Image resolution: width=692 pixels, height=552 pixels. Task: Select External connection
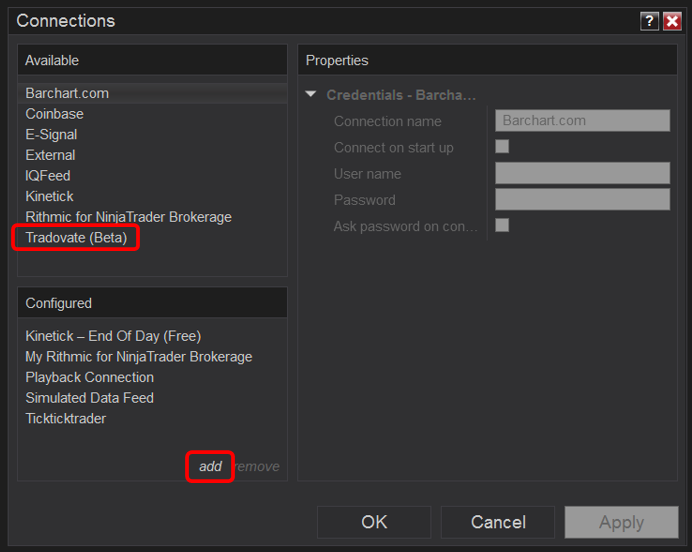152,155
